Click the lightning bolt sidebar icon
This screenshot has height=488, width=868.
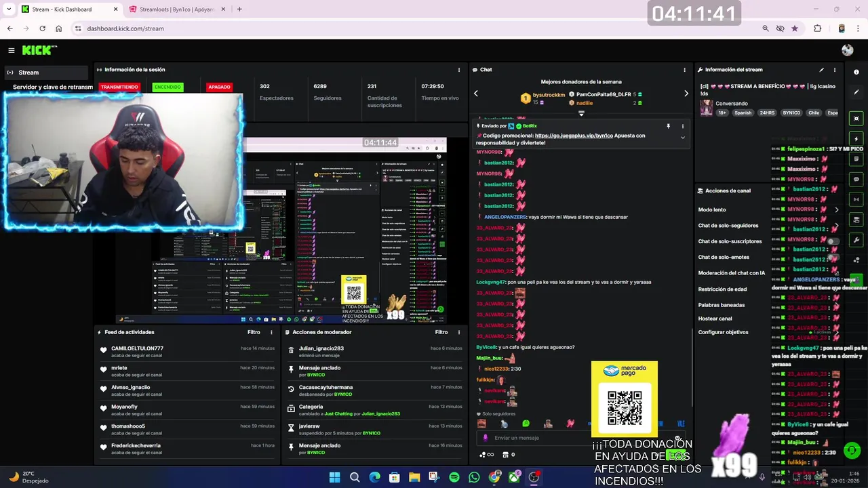point(856,139)
